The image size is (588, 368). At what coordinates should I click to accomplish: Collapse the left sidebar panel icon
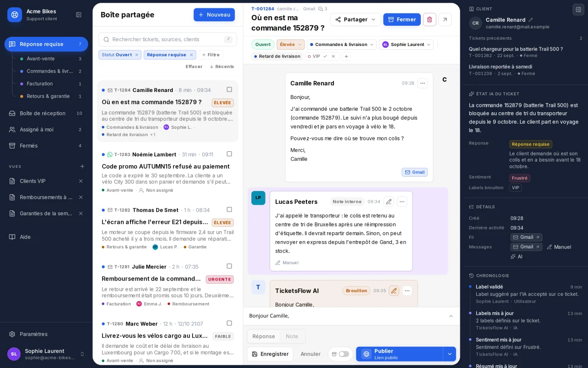(79, 15)
